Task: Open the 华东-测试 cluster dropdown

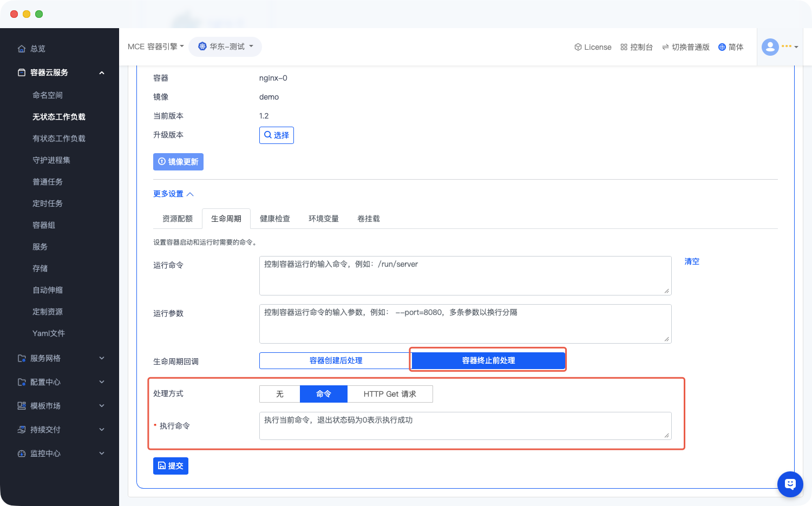Action: tap(225, 47)
